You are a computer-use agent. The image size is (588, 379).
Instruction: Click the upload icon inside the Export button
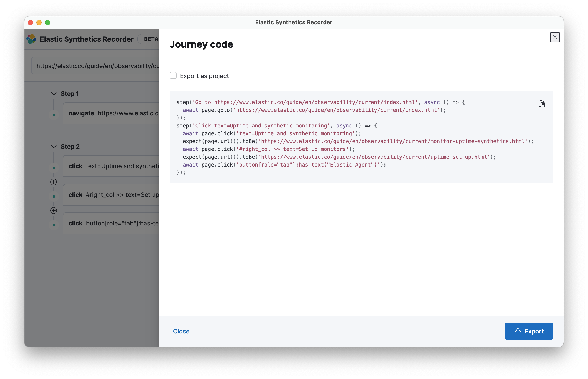[x=518, y=331]
